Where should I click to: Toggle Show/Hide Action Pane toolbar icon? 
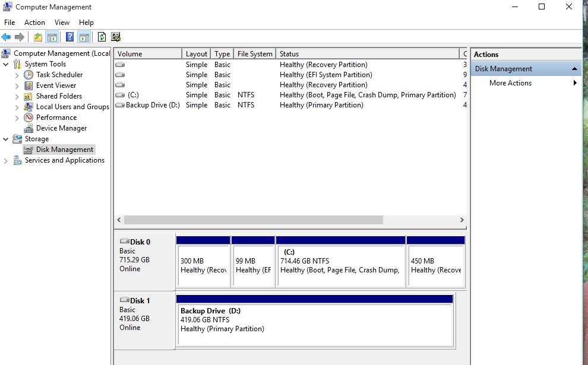click(84, 37)
